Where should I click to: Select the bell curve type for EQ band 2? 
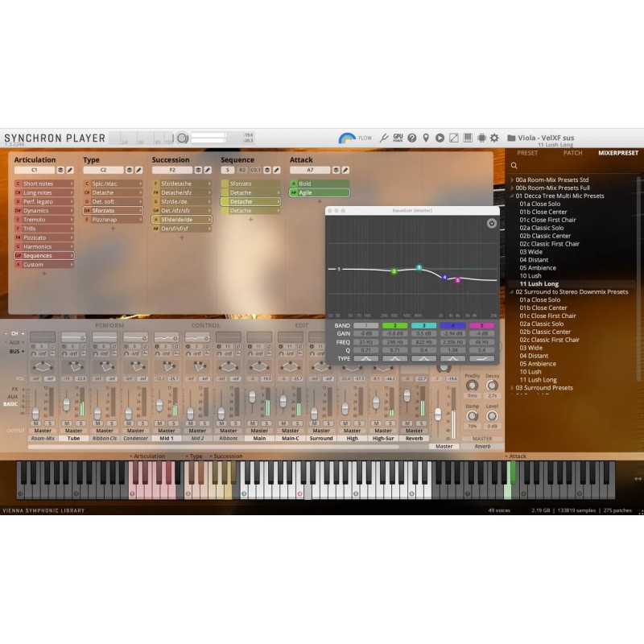pyautogui.click(x=394, y=357)
